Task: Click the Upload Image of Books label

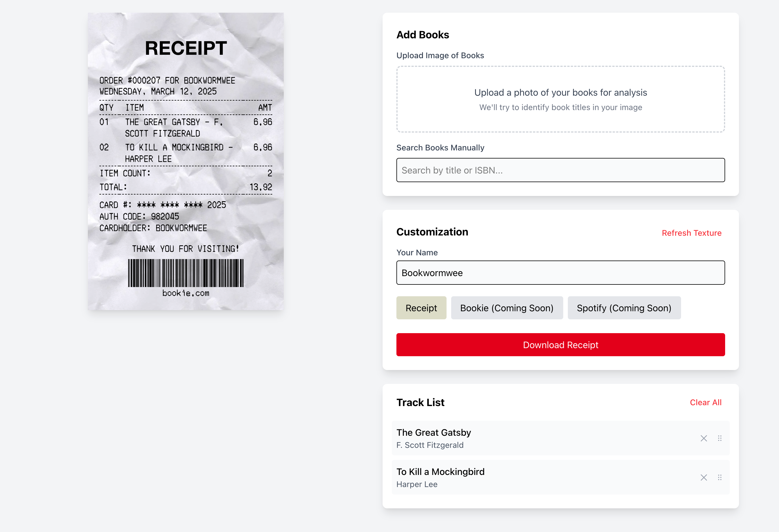Action: (x=440, y=55)
